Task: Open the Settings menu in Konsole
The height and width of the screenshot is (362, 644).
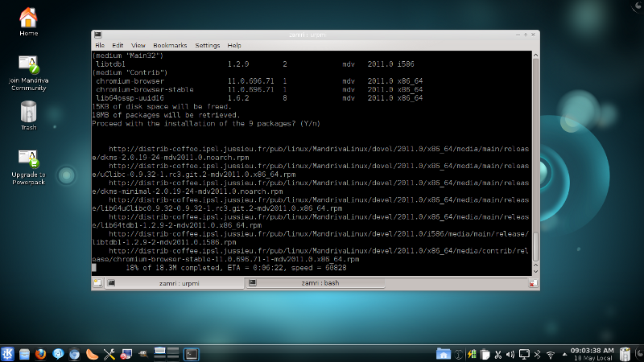Action: 208,46
